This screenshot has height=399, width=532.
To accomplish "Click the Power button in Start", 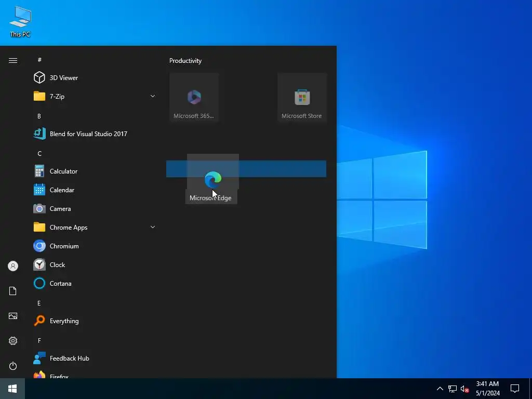I will click(x=13, y=366).
